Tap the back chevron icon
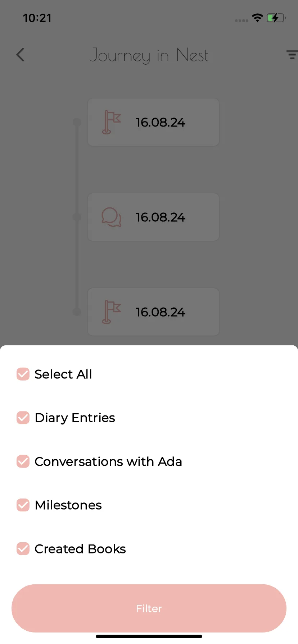Screen dimensions: 298x644 click(x=21, y=55)
